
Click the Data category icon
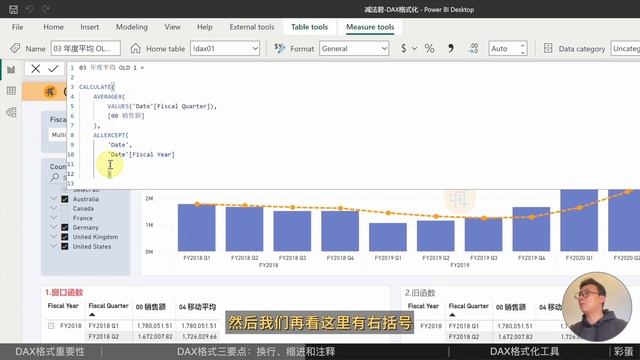pos(548,49)
